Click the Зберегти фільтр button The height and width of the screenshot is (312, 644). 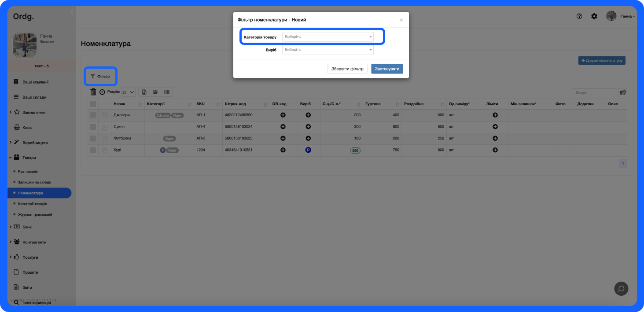coord(347,69)
